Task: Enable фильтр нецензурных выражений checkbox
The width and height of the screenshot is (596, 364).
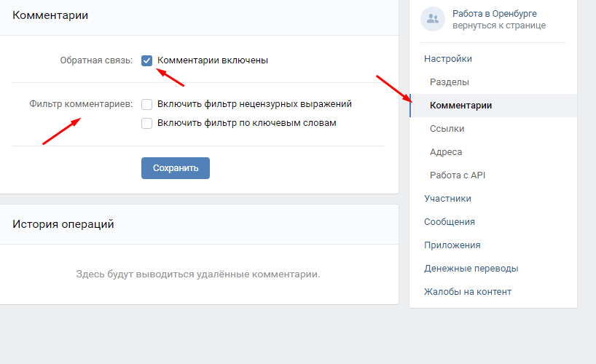Action: coord(146,104)
